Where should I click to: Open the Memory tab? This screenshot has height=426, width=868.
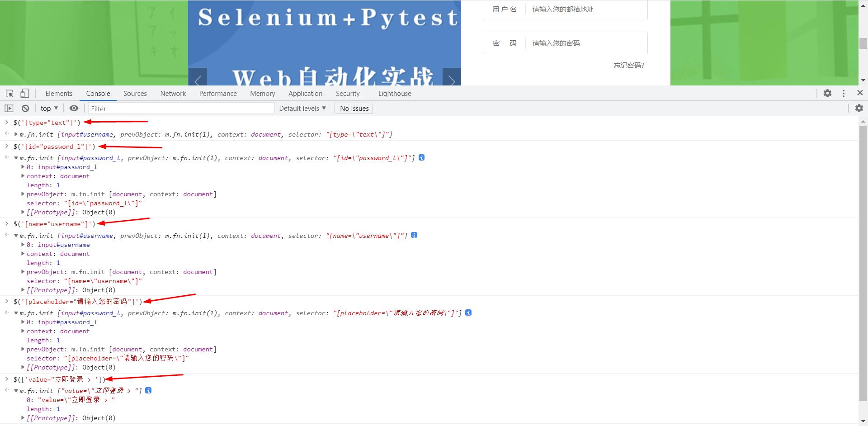tap(263, 94)
